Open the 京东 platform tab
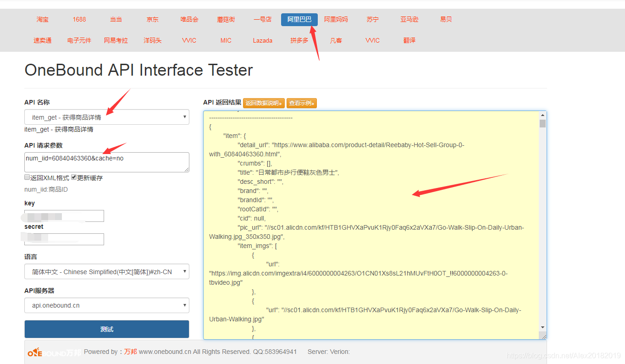Viewport: 625px width, 364px height. pyautogui.click(x=153, y=19)
